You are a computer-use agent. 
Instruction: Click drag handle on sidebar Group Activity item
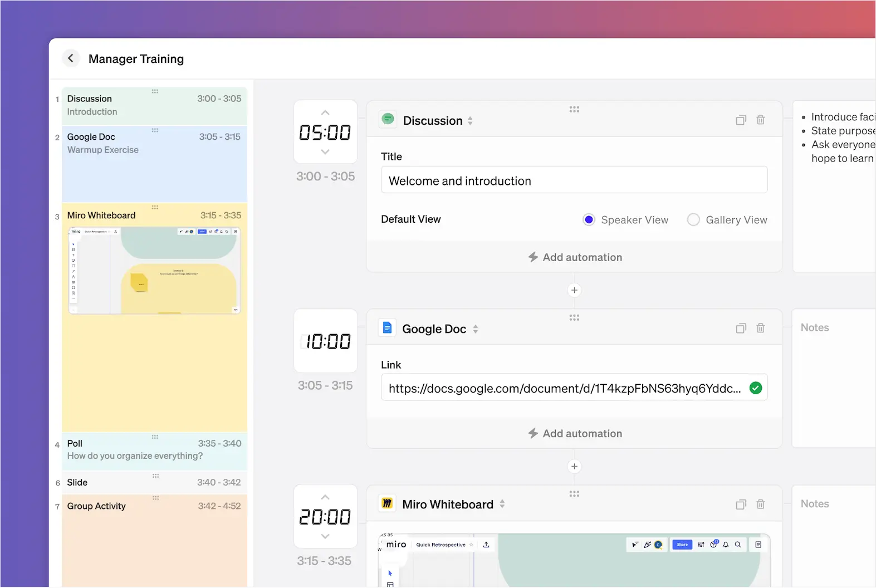[x=155, y=498]
